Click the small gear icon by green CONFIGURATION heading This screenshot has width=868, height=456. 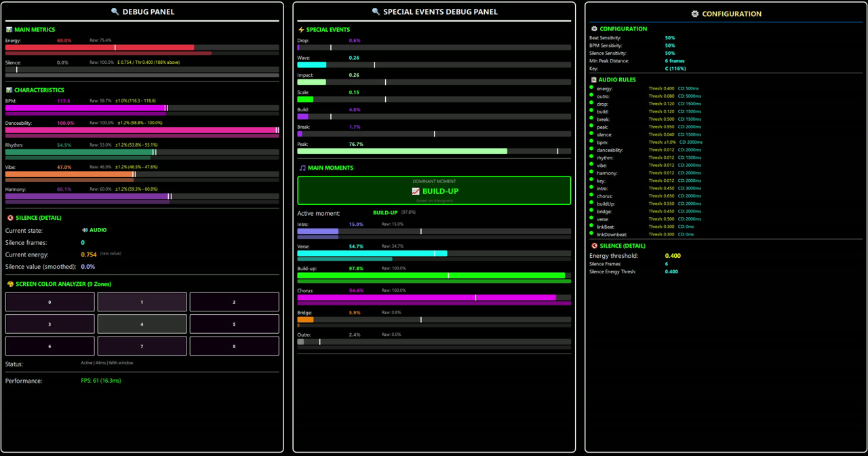(594, 29)
